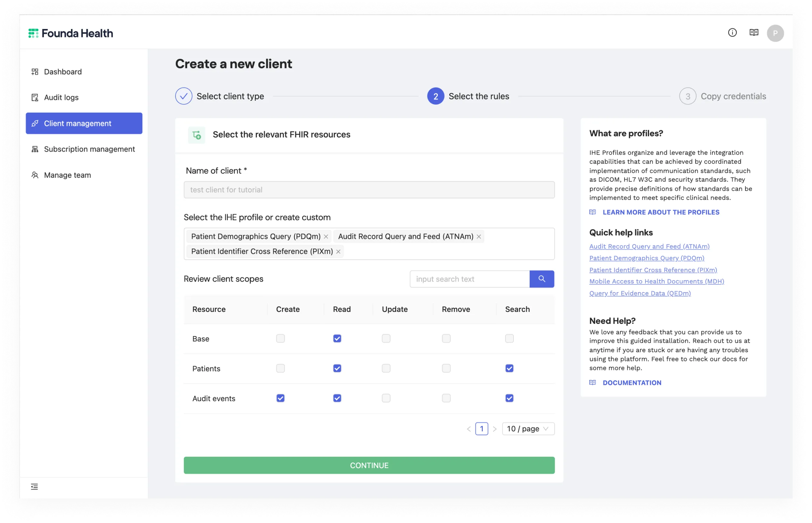Click the step 3 circle indicator

tap(687, 96)
